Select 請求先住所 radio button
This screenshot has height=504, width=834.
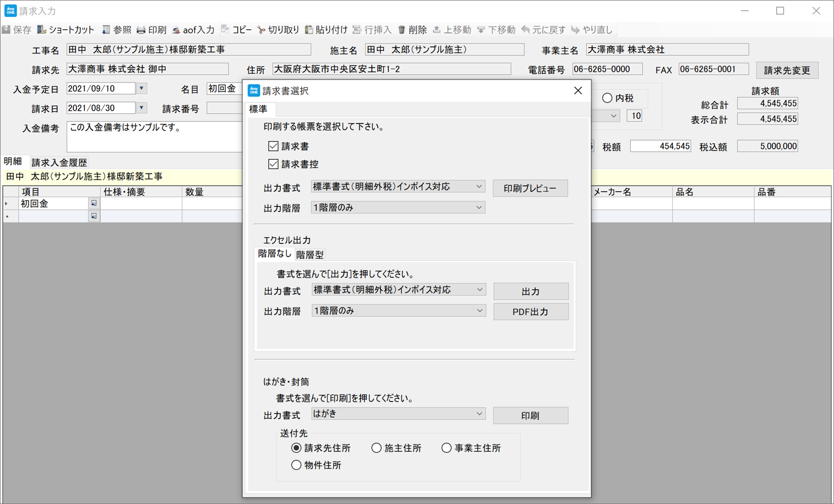click(x=296, y=448)
